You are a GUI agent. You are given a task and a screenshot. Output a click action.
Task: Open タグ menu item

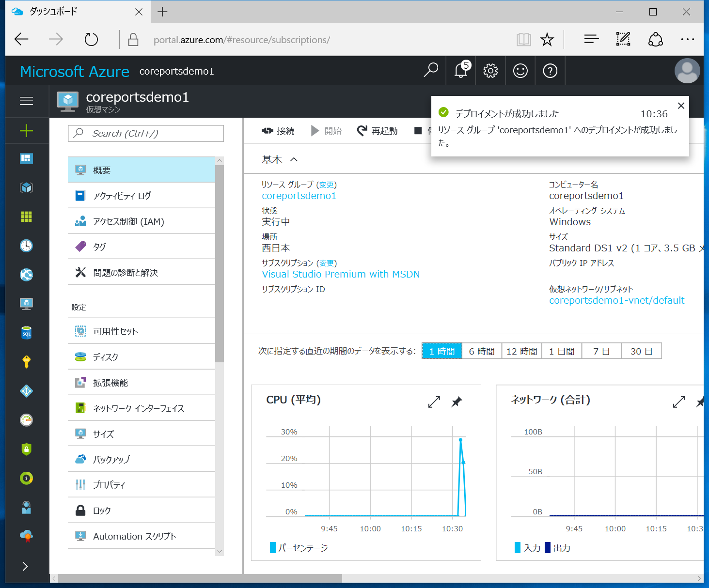(142, 247)
